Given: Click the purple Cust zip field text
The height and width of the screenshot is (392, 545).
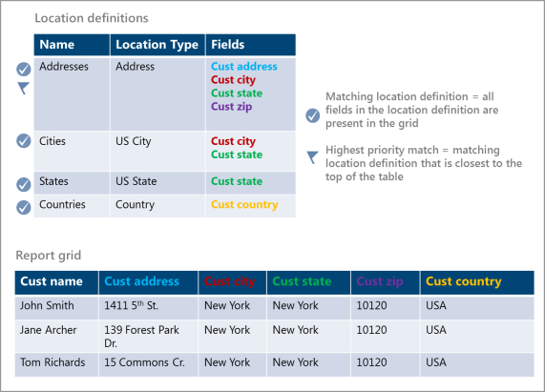Looking at the screenshot, I should tap(232, 107).
